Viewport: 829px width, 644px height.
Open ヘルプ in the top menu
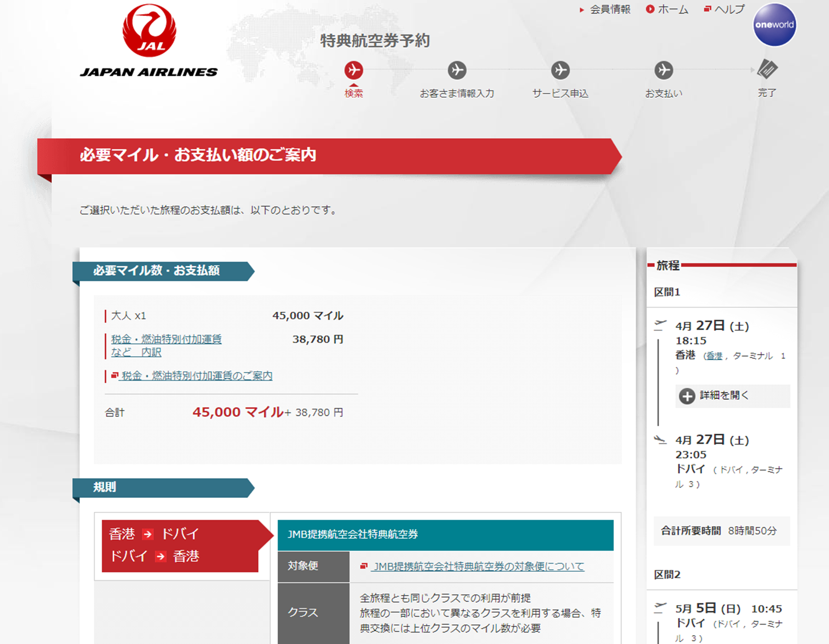point(729,10)
